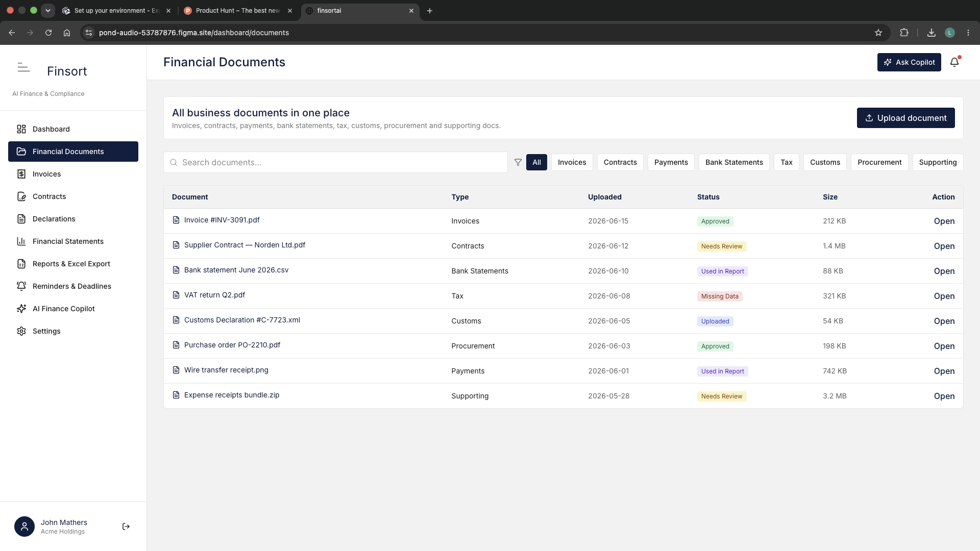
Task: Filter documents by Customs chip
Action: pyautogui.click(x=825, y=162)
